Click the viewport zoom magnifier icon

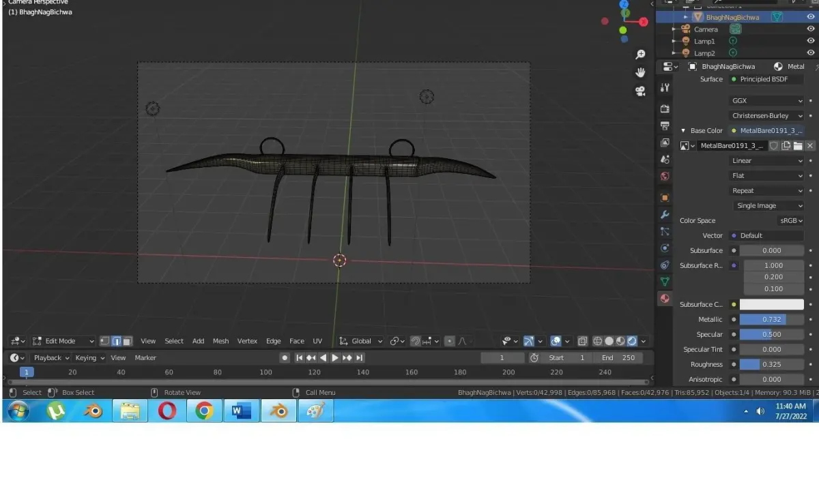(x=640, y=55)
